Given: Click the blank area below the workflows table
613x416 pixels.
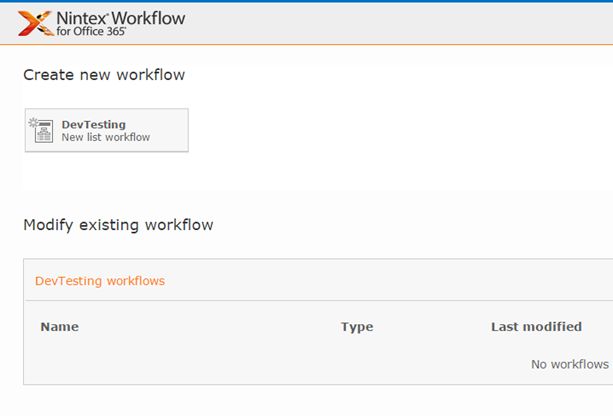Looking at the screenshot, I should (300, 400).
